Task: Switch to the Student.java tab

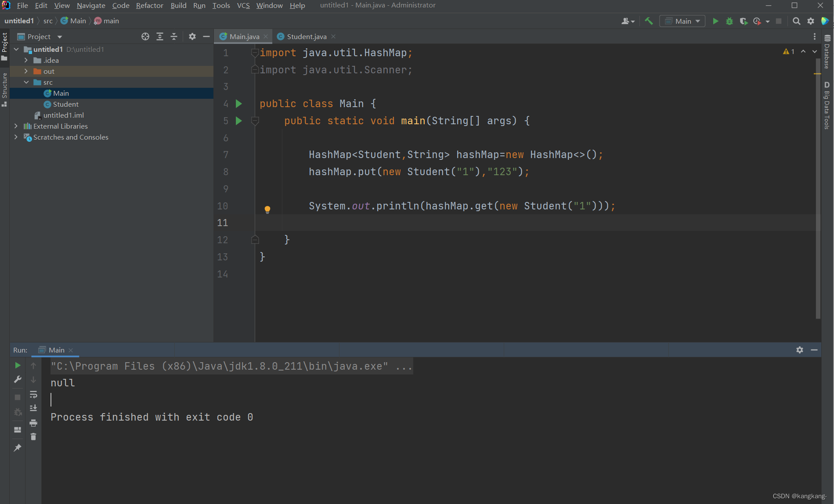Action: coord(305,36)
